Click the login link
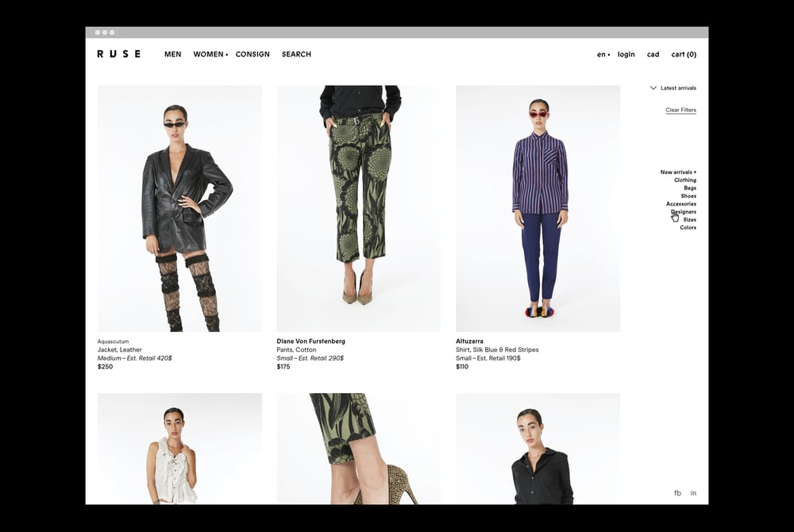This screenshot has width=794, height=532. tap(626, 54)
